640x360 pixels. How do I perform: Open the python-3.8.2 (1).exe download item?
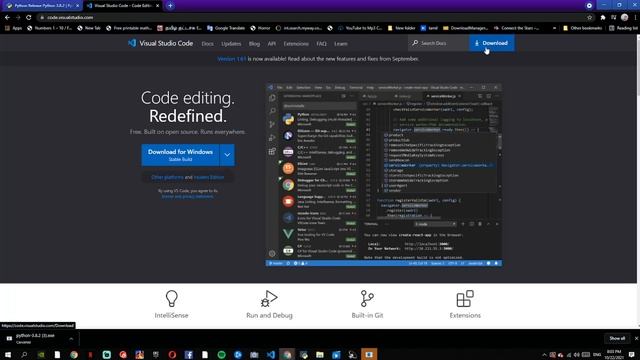(x=35, y=338)
